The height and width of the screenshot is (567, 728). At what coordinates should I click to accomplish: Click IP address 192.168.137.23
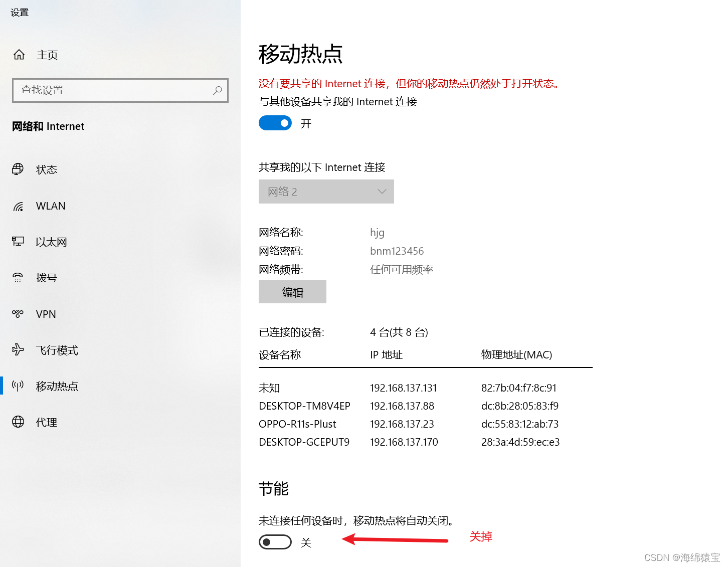click(402, 424)
